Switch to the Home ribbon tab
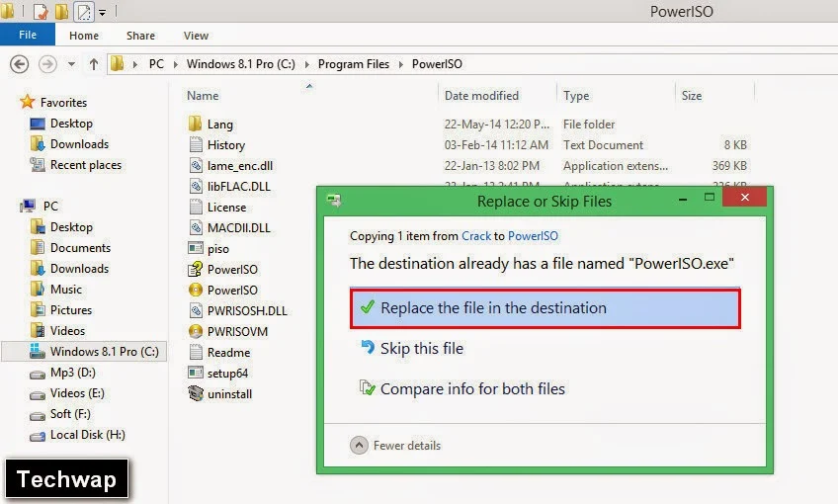The image size is (838, 504). 84,36
